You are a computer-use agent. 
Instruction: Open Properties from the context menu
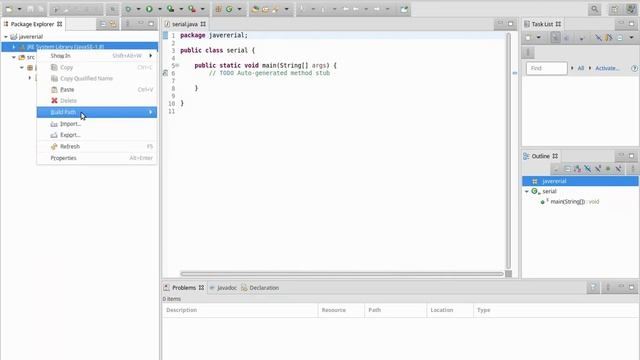click(97, 158)
